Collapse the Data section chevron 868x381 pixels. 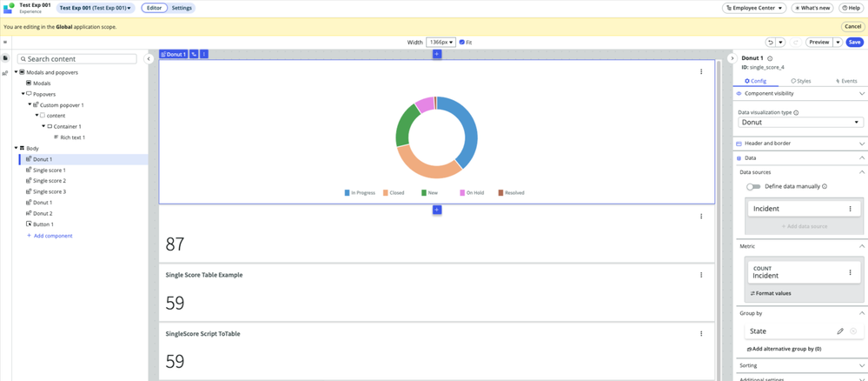pyautogui.click(x=861, y=158)
